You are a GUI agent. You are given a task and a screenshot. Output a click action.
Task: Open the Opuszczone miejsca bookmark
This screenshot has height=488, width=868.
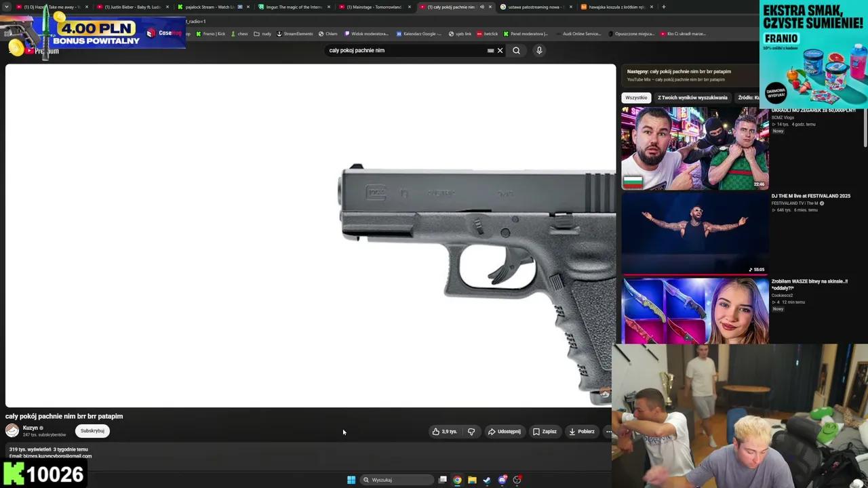pos(632,34)
